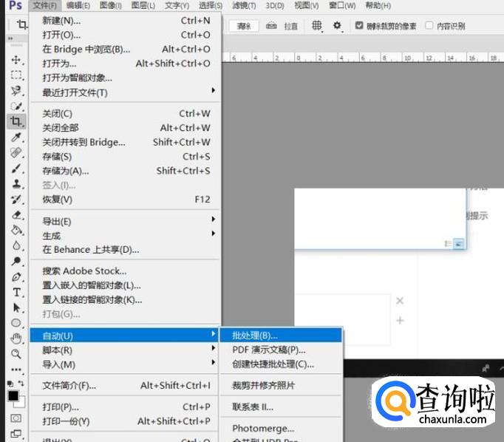Choose New from File menu
Viewport: 504px width, 442px height.
[126, 21]
